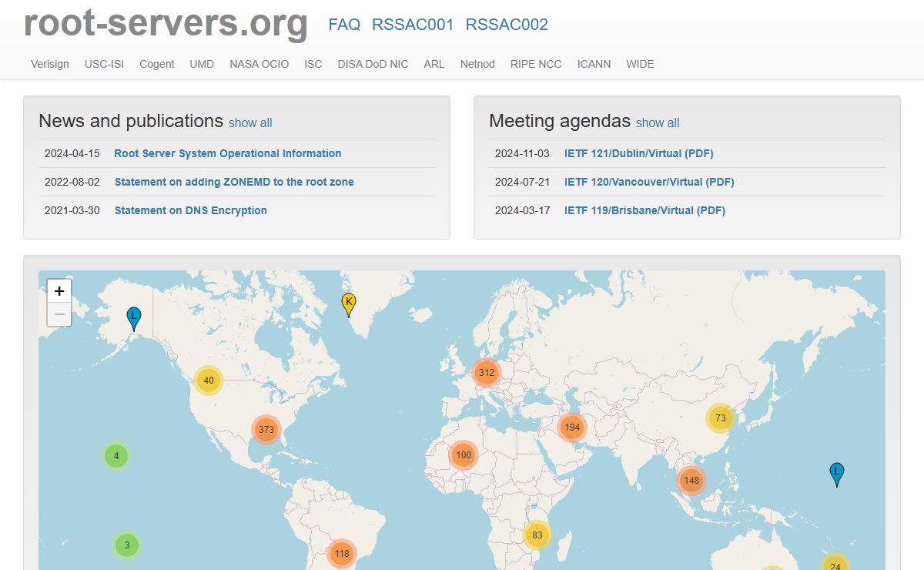Viewport: 924px width, 570px height.
Task: Expand the 312 cluster over Europe
Action: coord(486,373)
